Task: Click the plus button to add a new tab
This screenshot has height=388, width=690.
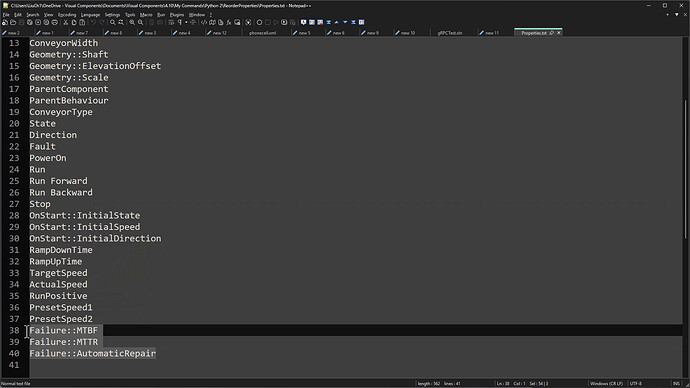Action: pos(668,15)
